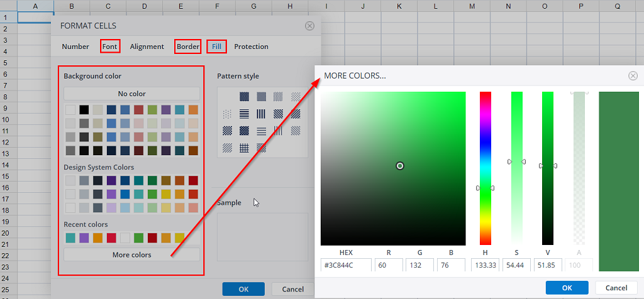Click the No color button

[x=131, y=94]
